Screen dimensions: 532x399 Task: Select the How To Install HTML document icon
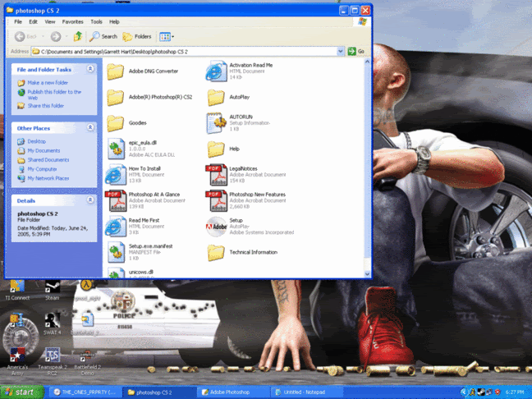[116, 175]
